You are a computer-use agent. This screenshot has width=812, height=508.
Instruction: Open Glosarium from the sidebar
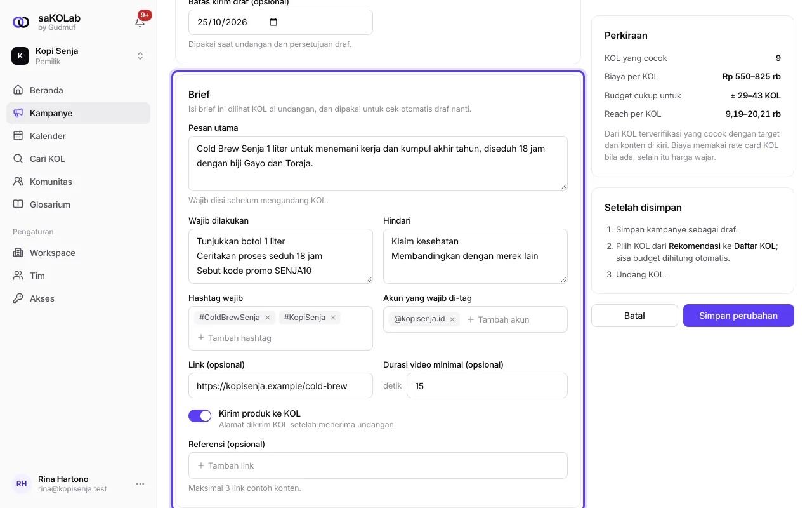coord(79,204)
